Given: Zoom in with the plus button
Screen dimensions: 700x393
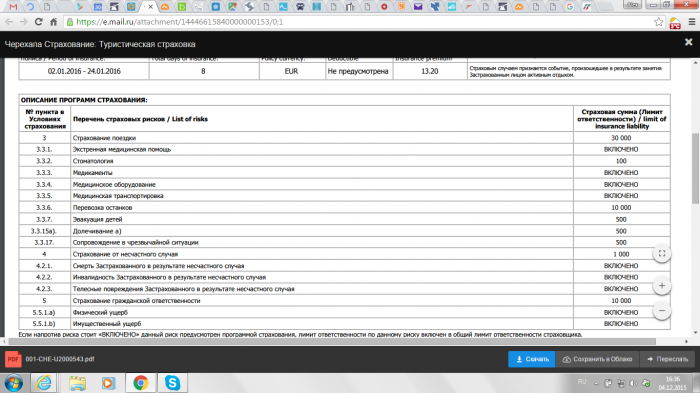Looking at the screenshot, I should coord(662,286).
